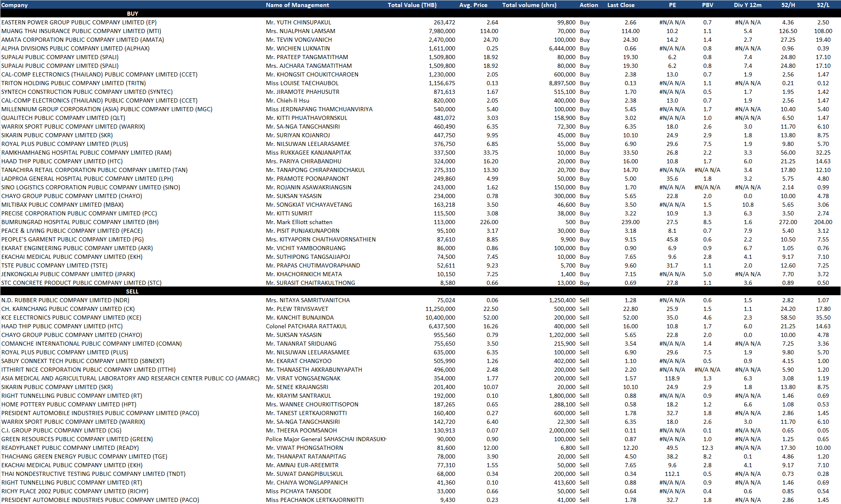Select the PBV column header
The image size is (841, 504).
point(707,5)
